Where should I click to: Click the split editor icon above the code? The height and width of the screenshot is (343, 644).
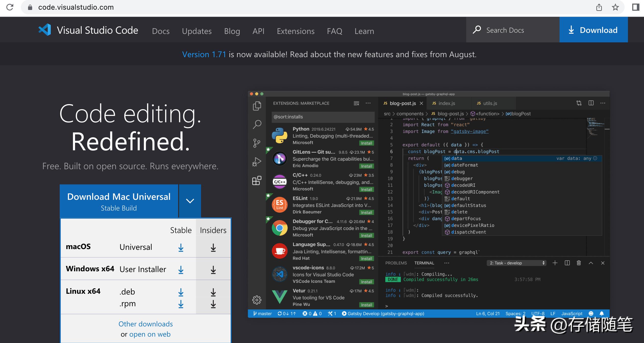click(591, 103)
